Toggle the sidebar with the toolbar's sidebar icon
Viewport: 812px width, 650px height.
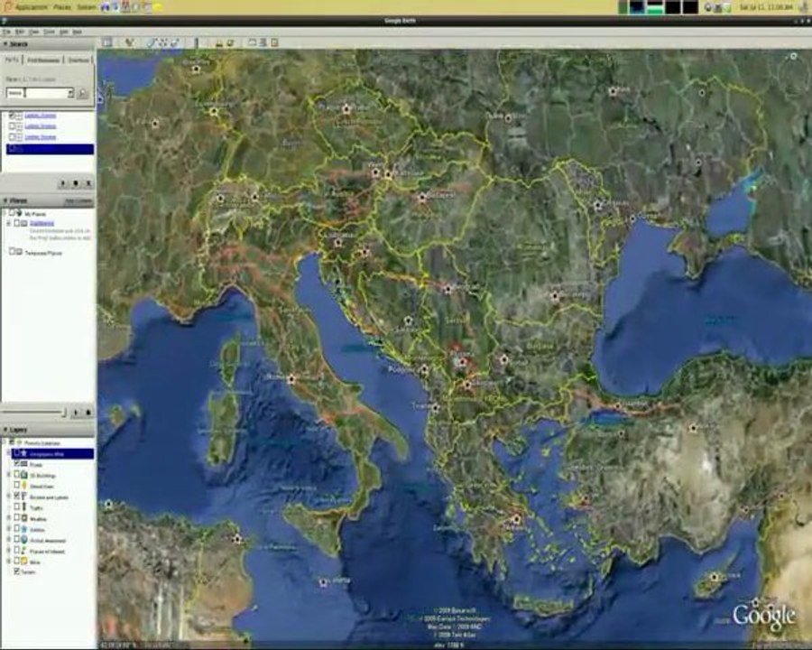coord(107,42)
